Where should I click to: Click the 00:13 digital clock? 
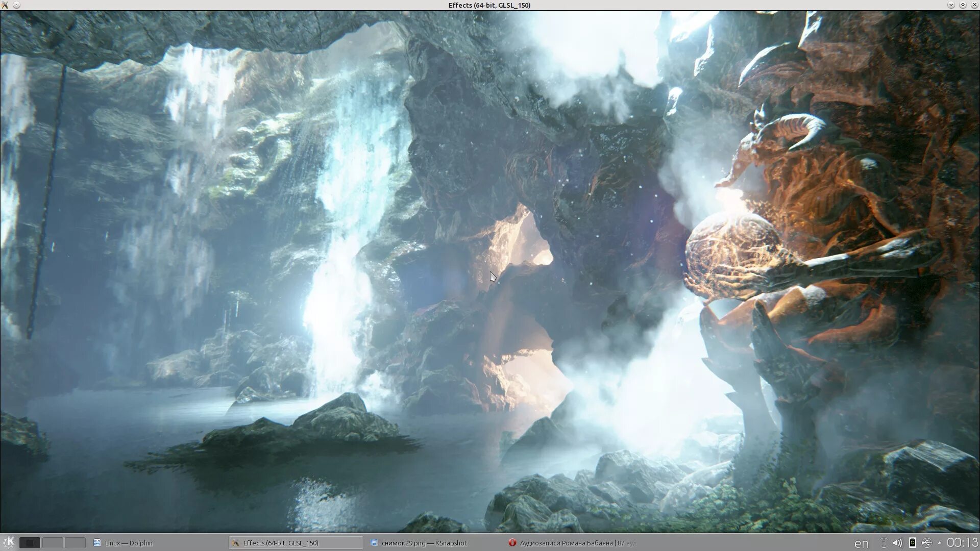(962, 543)
